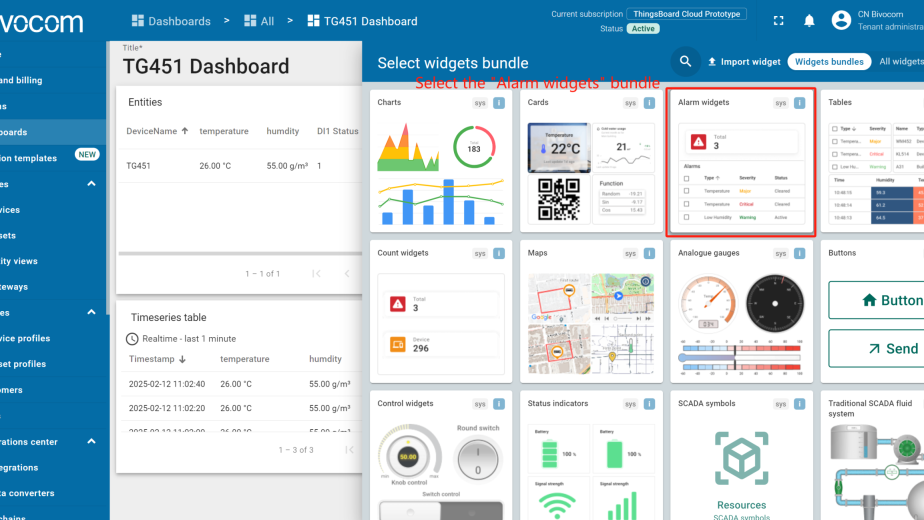Go to previous page in Entities
The height and width of the screenshot is (520, 924).
click(346, 274)
